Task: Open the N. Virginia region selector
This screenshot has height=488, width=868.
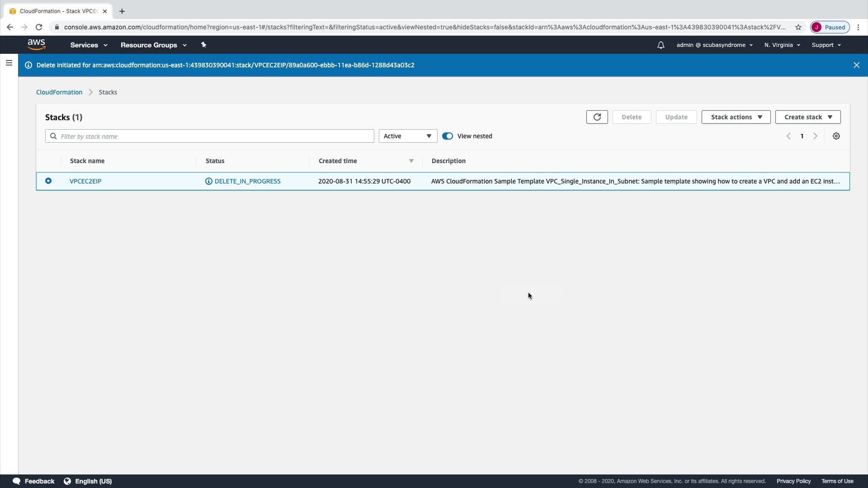Action: [x=782, y=45]
